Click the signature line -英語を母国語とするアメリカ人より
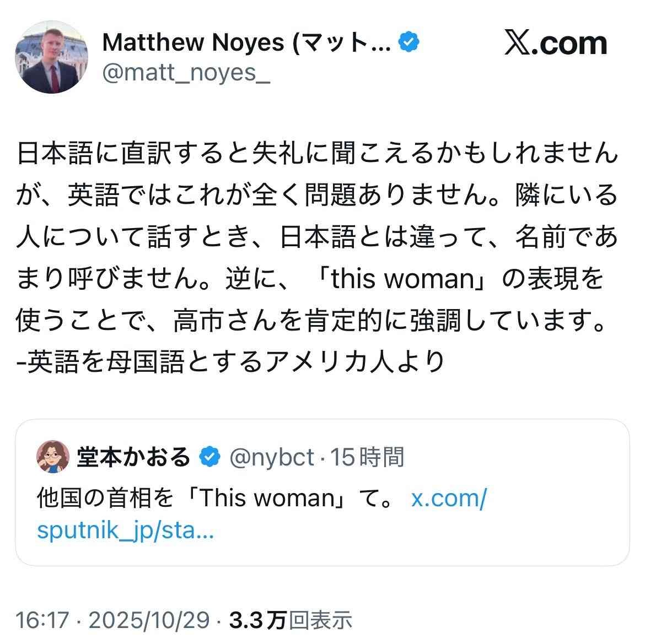 (x=230, y=362)
